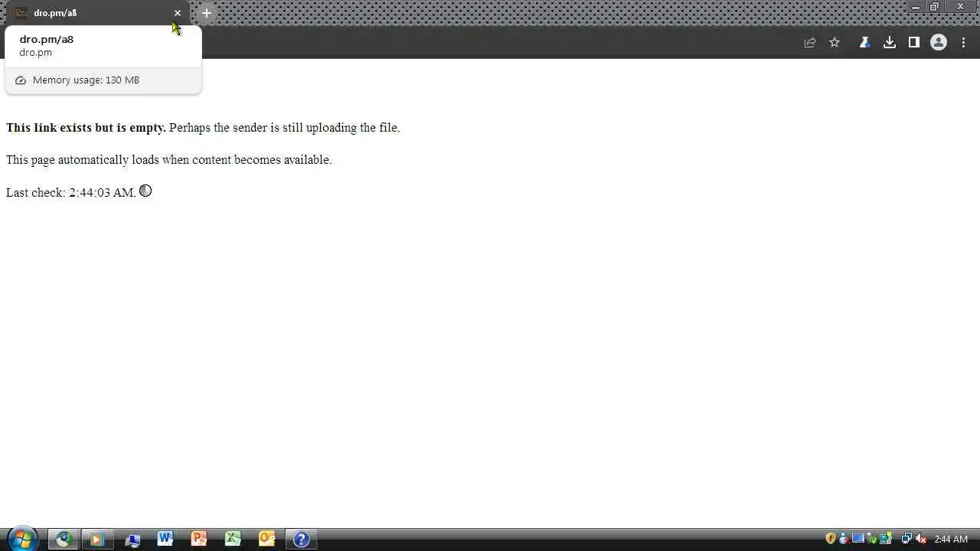The width and height of the screenshot is (980, 551).
Task: Open the network connection tray icon
Action: [x=906, y=539]
